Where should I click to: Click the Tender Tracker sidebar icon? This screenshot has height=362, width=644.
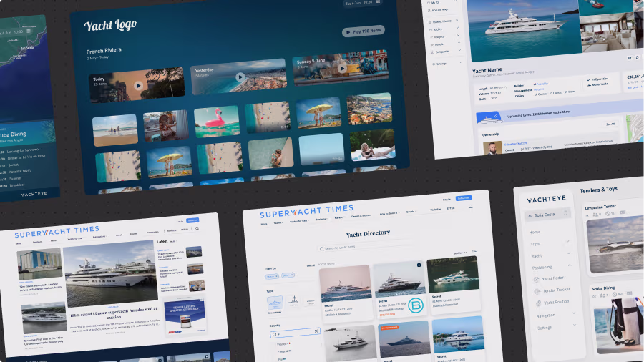tap(536, 290)
